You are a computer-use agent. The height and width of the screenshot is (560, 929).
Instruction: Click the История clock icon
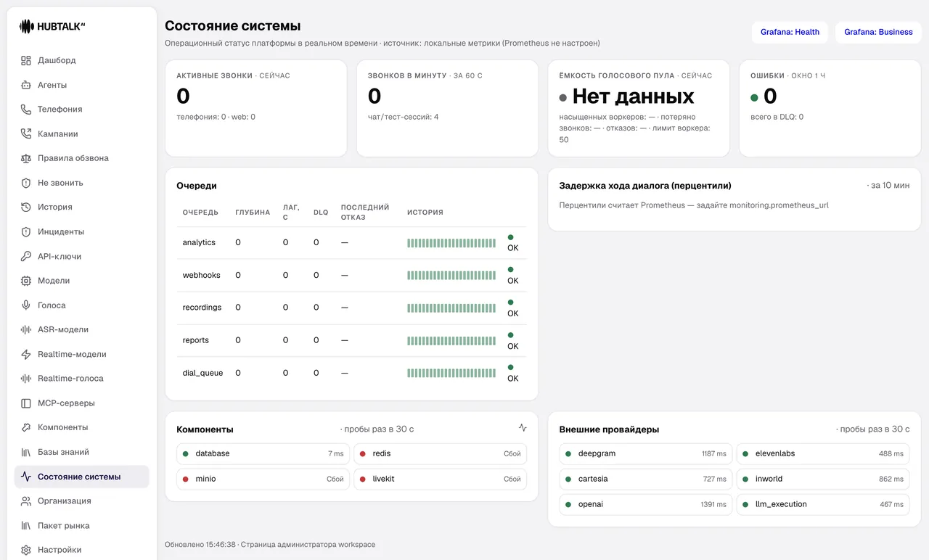coord(26,207)
